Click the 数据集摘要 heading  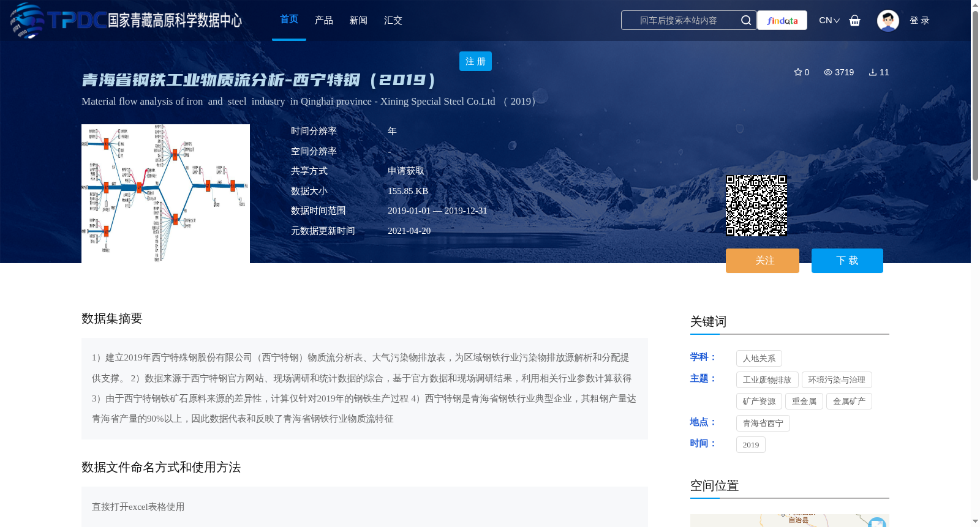click(112, 318)
